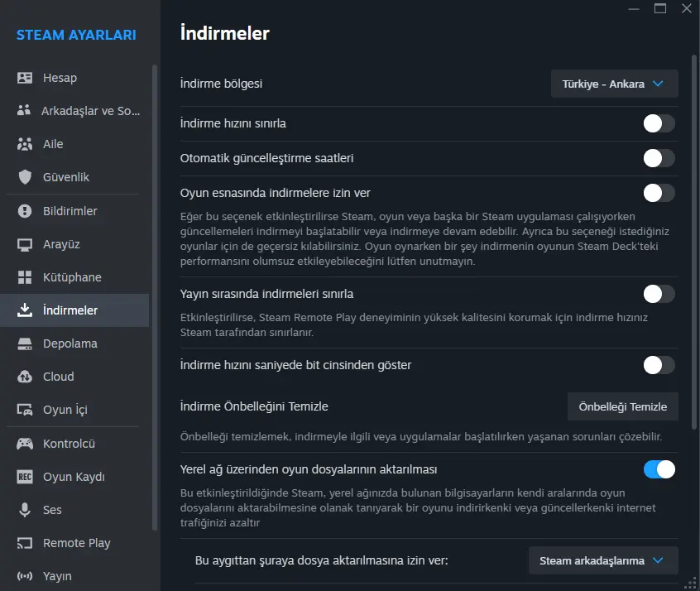
Task: Click the Arayüz monitor icon
Action: click(25, 244)
